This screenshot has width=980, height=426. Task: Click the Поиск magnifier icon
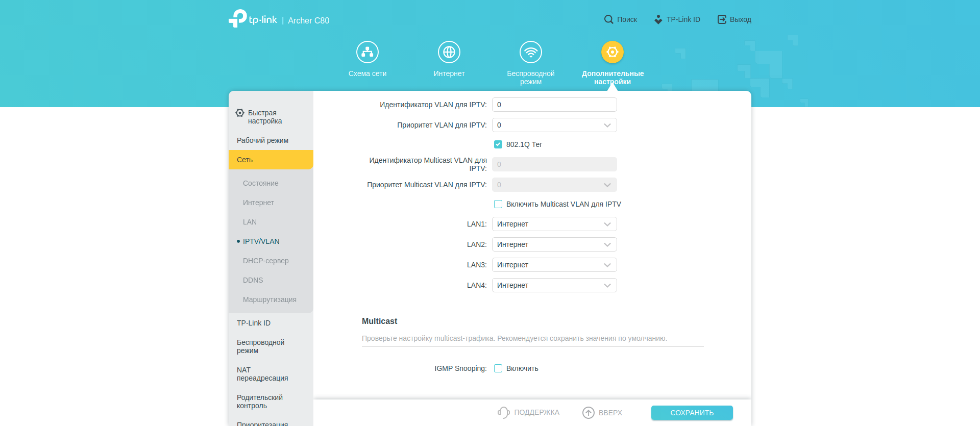tap(608, 19)
